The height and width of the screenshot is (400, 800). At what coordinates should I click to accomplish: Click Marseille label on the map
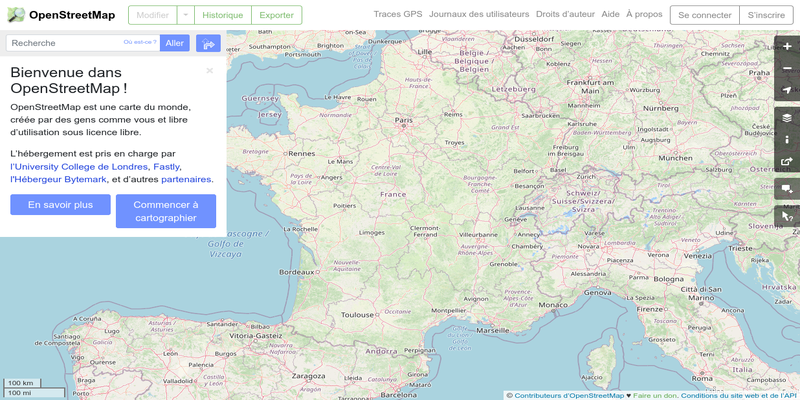[x=492, y=331]
